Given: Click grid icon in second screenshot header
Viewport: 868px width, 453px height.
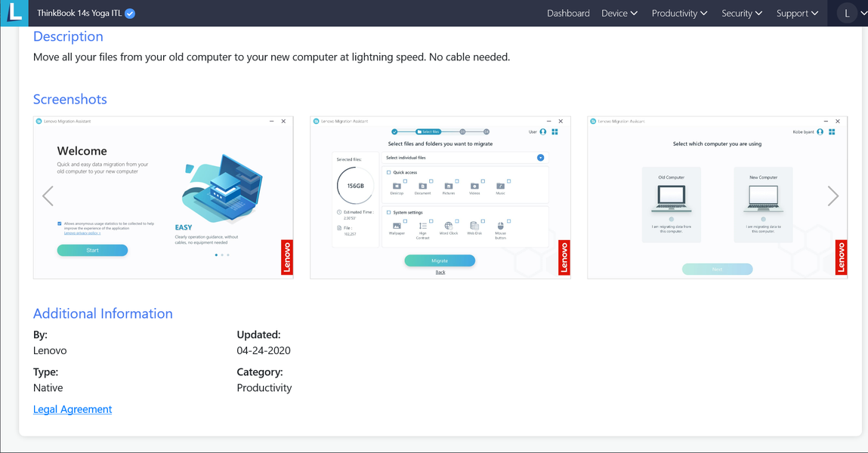Looking at the screenshot, I should tap(554, 131).
